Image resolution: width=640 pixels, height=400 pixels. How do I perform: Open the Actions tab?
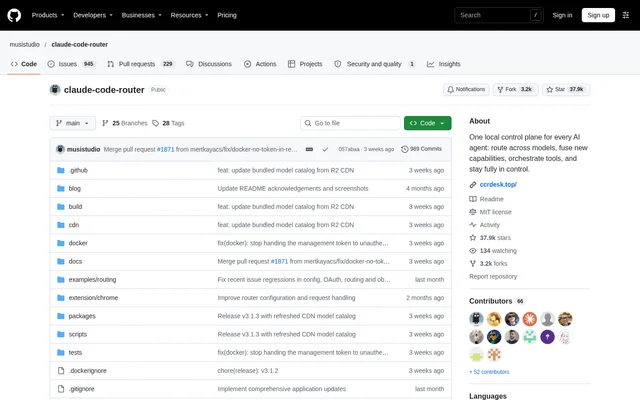(x=260, y=64)
